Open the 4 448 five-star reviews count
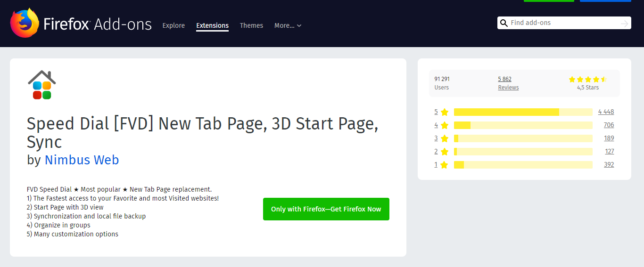644x267 pixels. click(606, 112)
